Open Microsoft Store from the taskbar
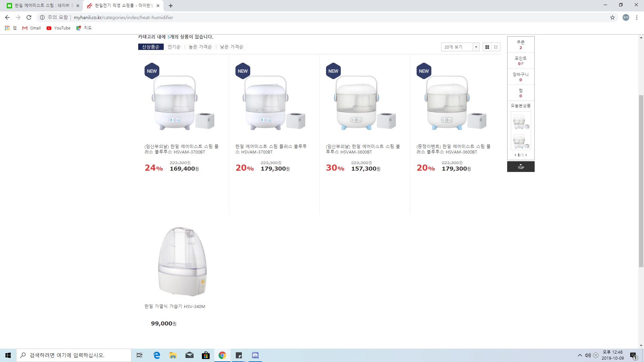This screenshot has width=644, height=362. (206, 355)
